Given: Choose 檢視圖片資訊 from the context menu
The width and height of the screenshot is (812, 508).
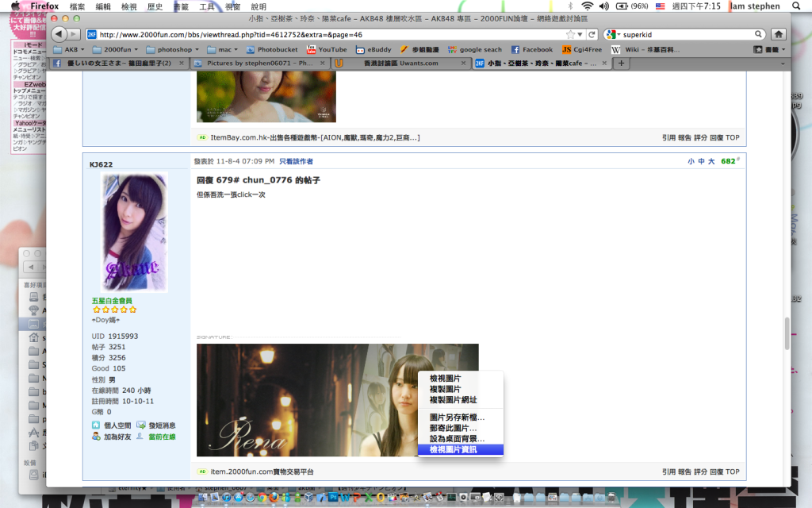Looking at the screenshot, I should (459, 449).
